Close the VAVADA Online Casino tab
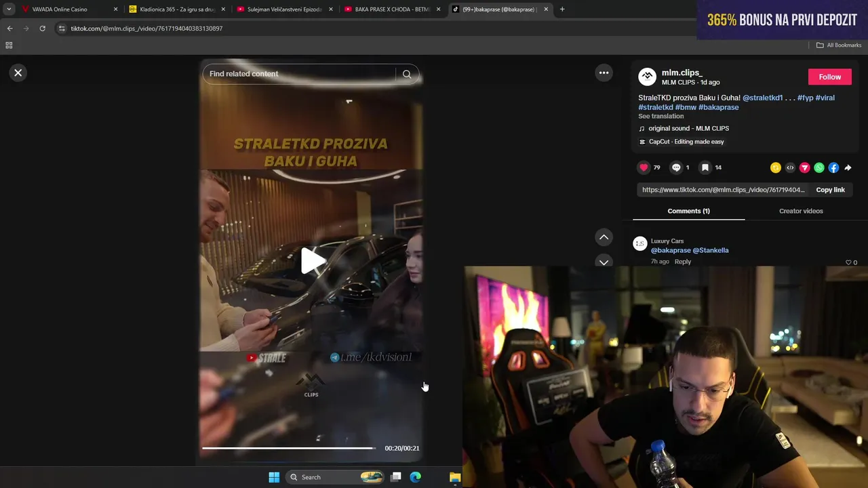Viewport: 868px width, 488px height. point(115,9)
